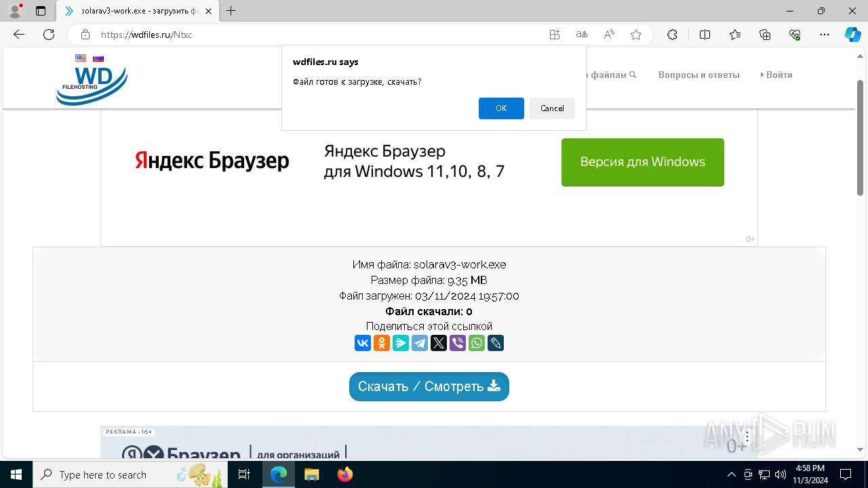This screenshot has width=868, height=488.
Task: Open Copilot sidebar icon
Action: pos(852,35)
